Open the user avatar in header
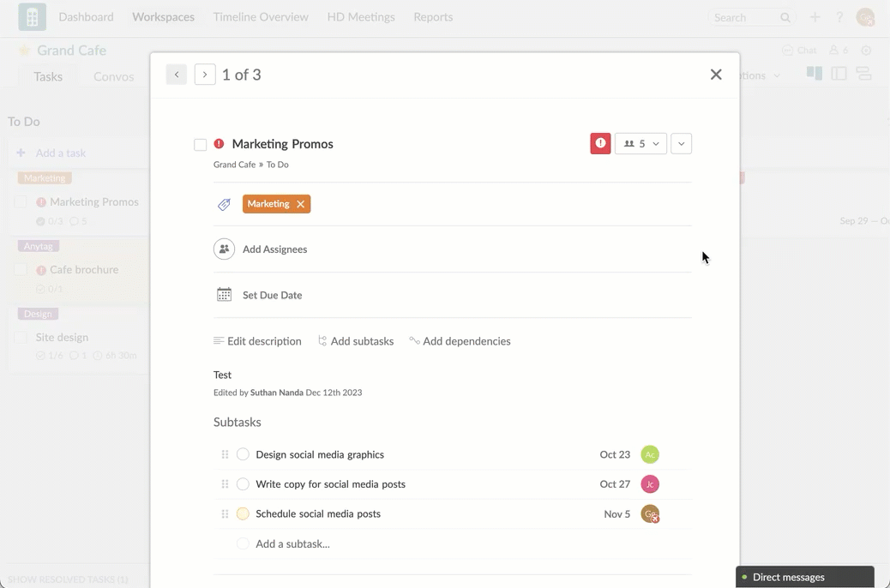The image size is (890, 588). [x=866, y=17]
